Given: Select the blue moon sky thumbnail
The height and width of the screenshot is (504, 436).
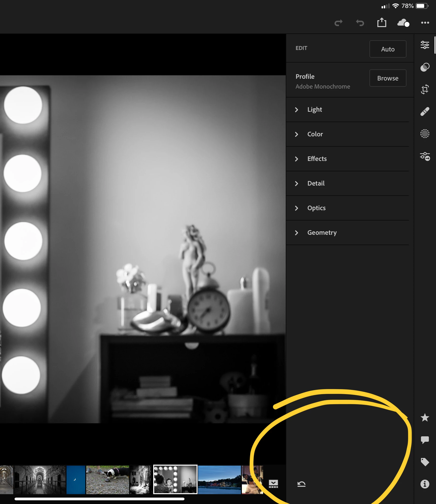Looking at the screenshot, I should (x=76, y=480).
